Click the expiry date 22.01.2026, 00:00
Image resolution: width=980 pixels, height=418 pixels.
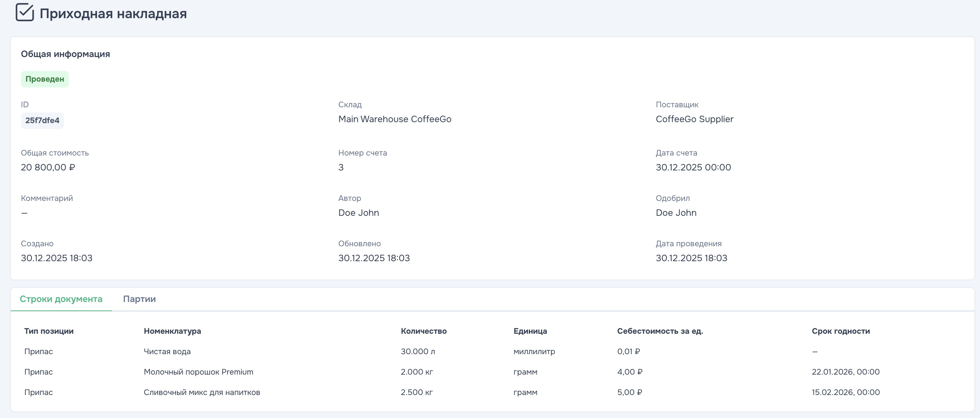[x=845, y=372]
